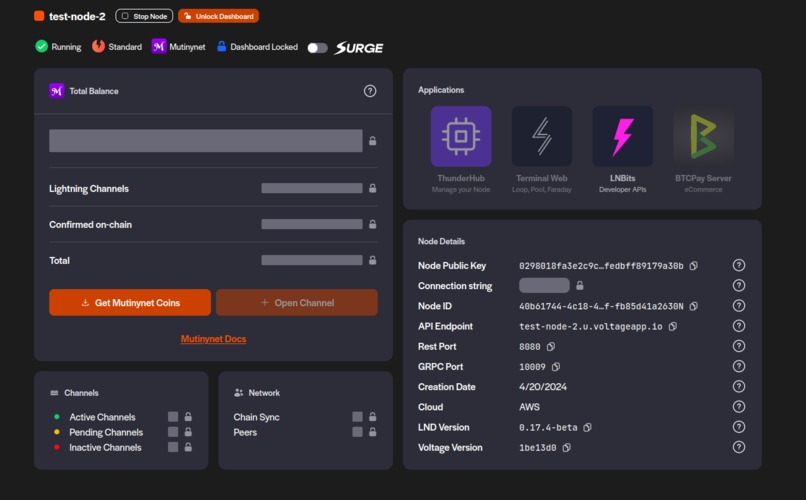
Task: Click the hidden total balance bar
Action: pyautogui.click(x=206, y=141)
